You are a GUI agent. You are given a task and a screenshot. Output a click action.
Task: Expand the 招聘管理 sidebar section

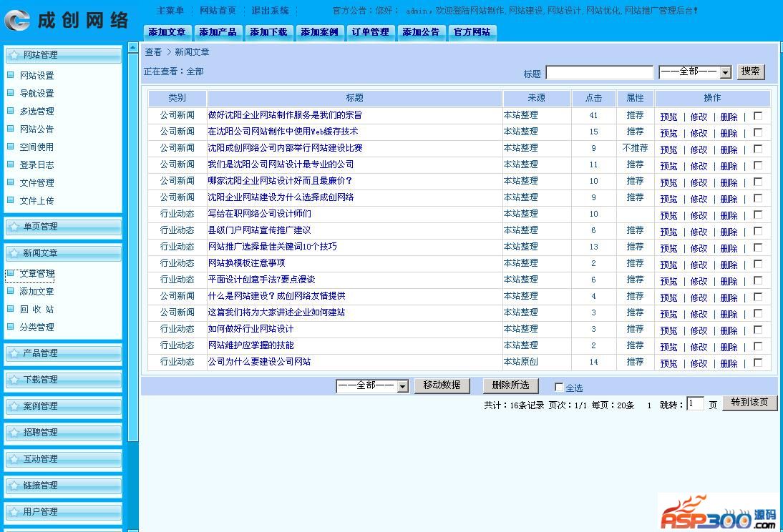tap(63, 433)
